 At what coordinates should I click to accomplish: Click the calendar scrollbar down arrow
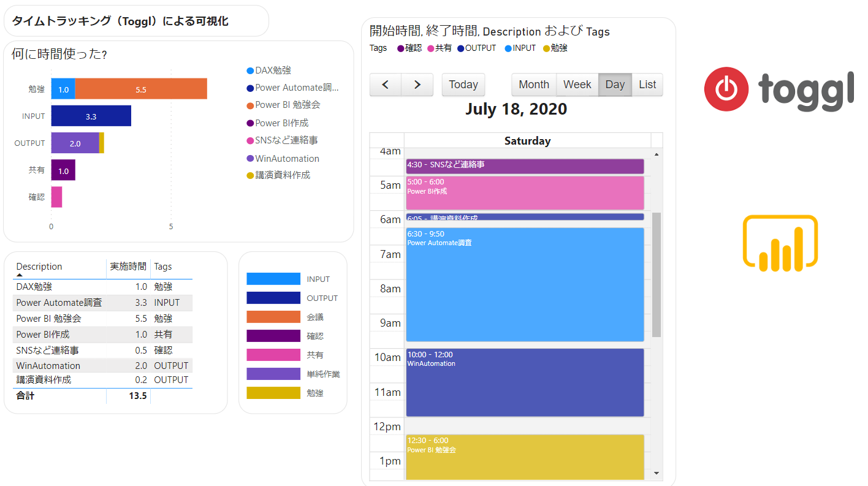point(657,473)
